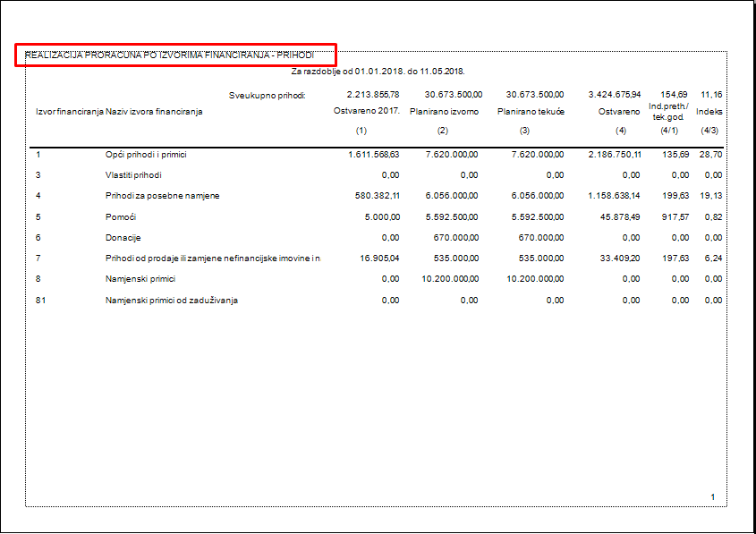
Task: Select the 'Indeks' column header
Action: pyautogui.click(x=709, y=112)
